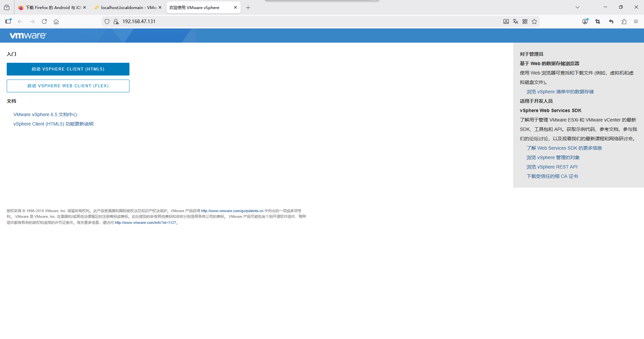644x339 pixels.
Task: Click the VMware logo in header
Action: [28, 36]
